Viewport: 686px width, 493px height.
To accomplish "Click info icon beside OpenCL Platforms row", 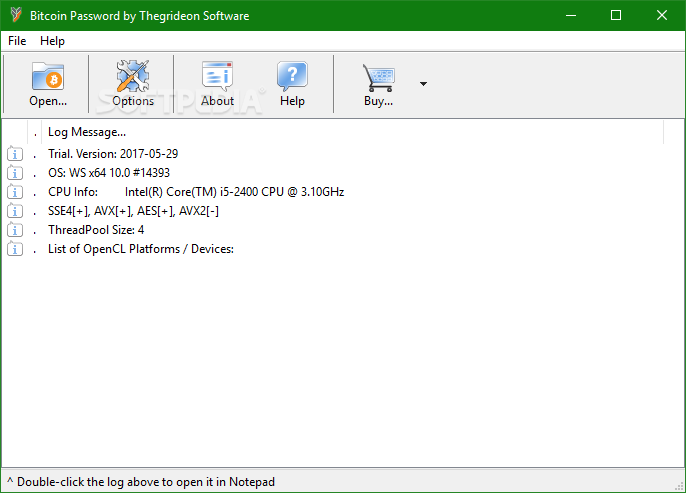I will coord(15,249).
